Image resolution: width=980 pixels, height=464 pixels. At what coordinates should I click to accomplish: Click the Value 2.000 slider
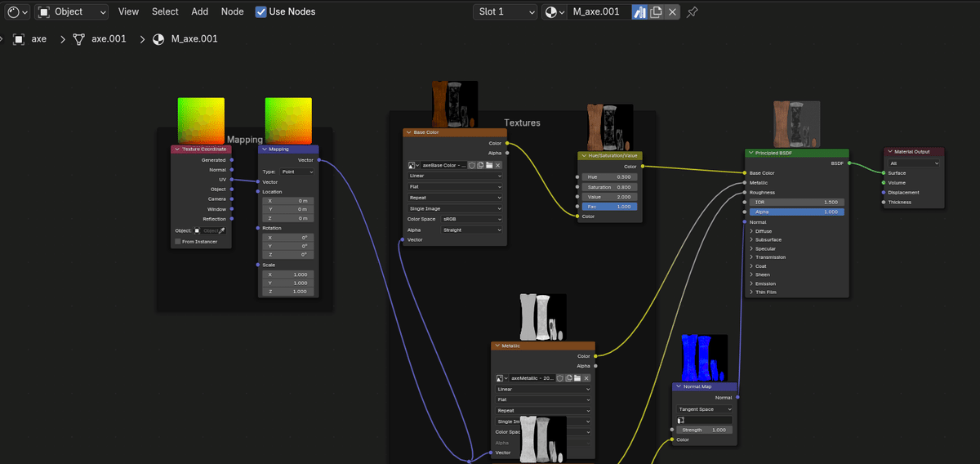[x=610, y=197]
